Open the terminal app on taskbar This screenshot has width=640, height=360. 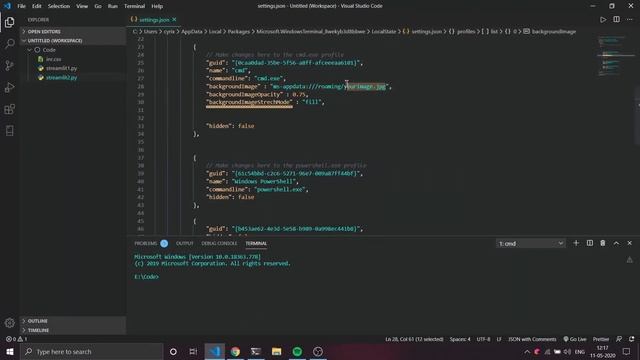tap(256, 351)
